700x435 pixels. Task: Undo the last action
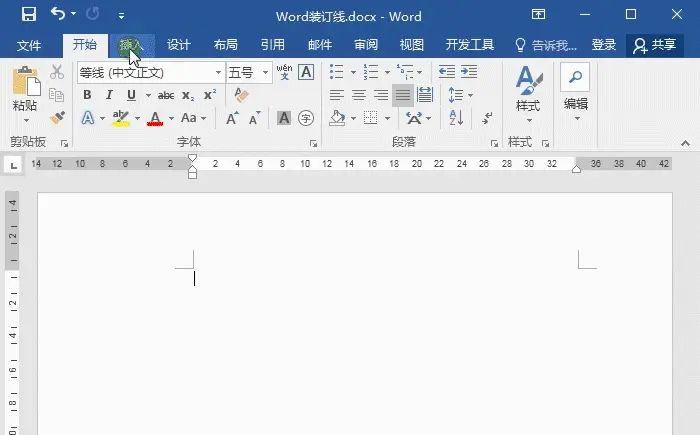point(58,13)
